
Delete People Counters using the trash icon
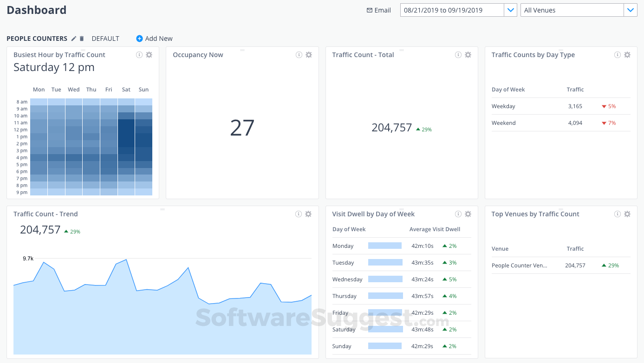[82, 39]
